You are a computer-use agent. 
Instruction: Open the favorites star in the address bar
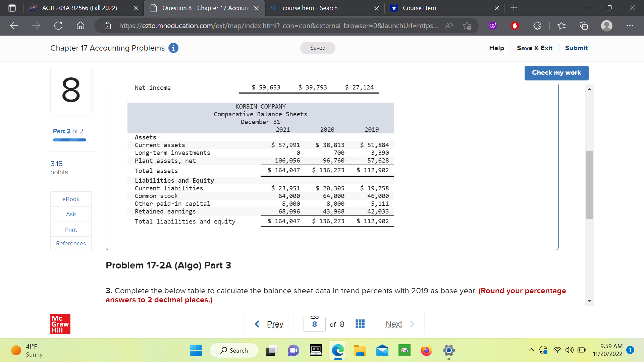tap(467, 25)
